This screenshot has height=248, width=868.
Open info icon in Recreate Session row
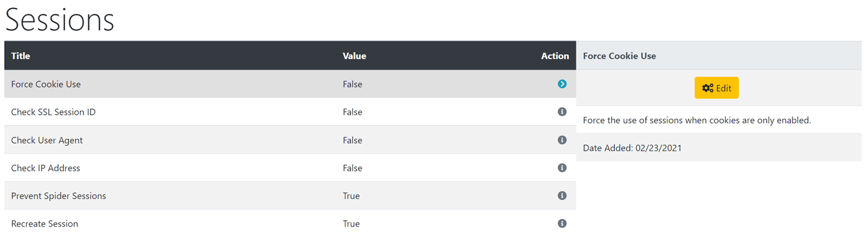click(562, 223)
